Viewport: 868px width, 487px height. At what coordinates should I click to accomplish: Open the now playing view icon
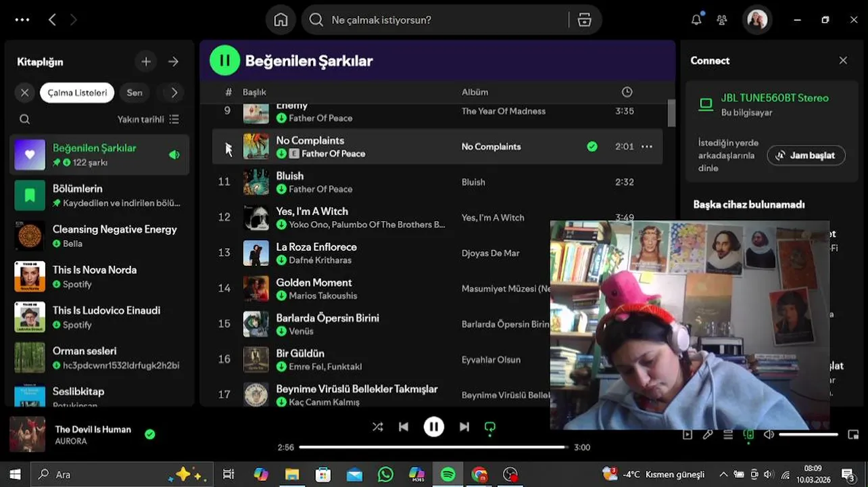pos(688,435)
